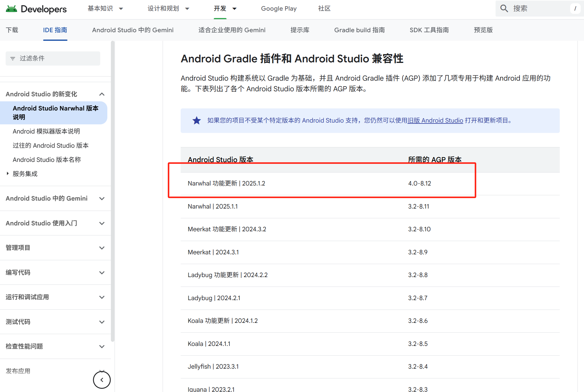
Task: Open the Google Play nav item
Action: [x=279, y=9]
